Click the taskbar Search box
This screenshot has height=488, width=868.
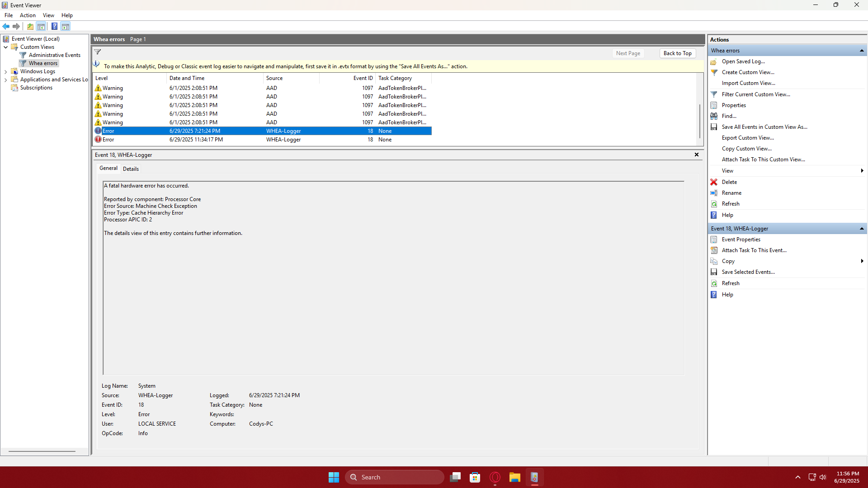coord(394,477)
